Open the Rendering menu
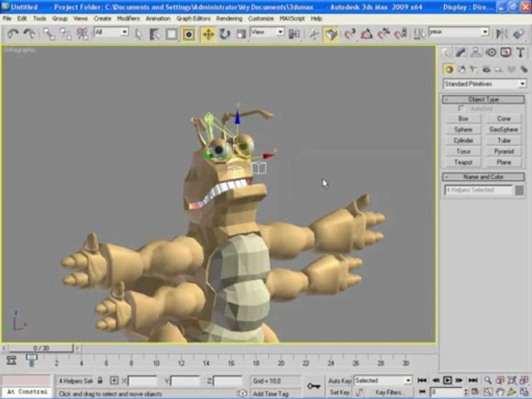The height and width of the screenshot is (399, 532). (x=229, y=18)
